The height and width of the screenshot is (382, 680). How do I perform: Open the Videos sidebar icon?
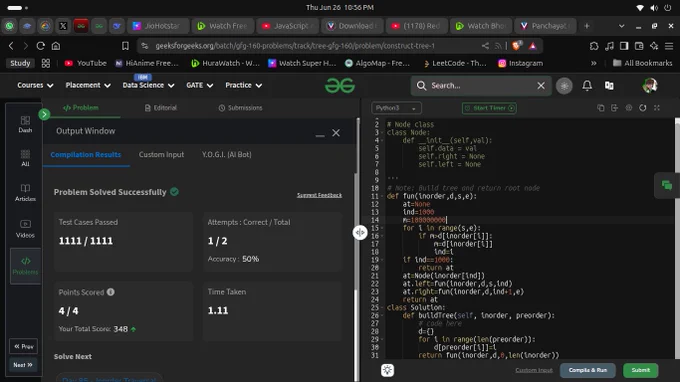(25, 229)
